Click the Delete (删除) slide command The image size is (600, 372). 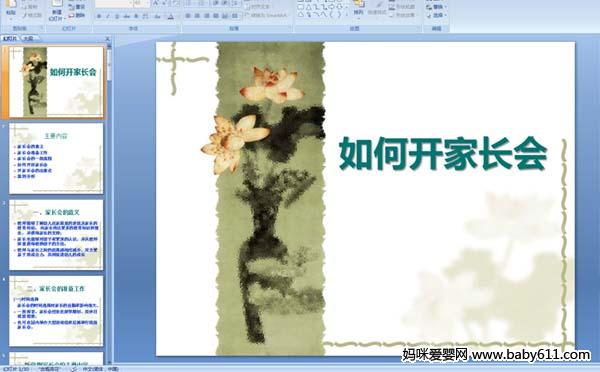77,15
